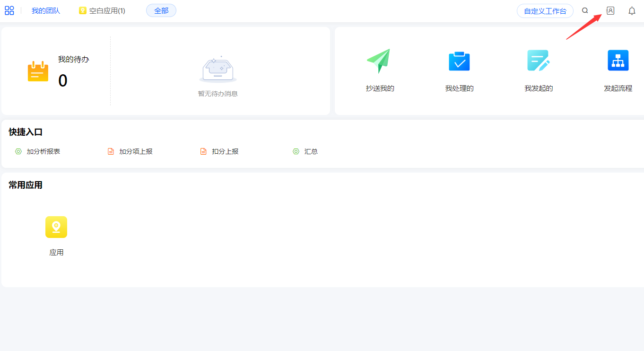Click the 我的待办 count number 0
Viewport: 644px width, 351px height.
pyautogui.click(x=63, y=81)
